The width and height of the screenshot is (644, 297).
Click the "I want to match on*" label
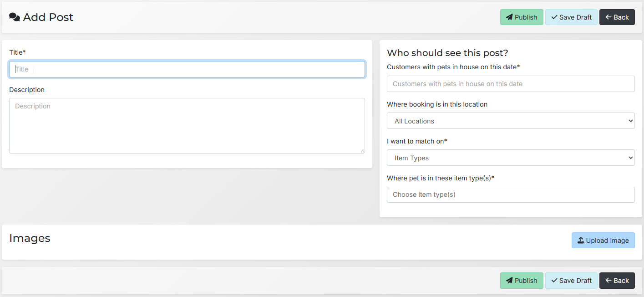417,141
